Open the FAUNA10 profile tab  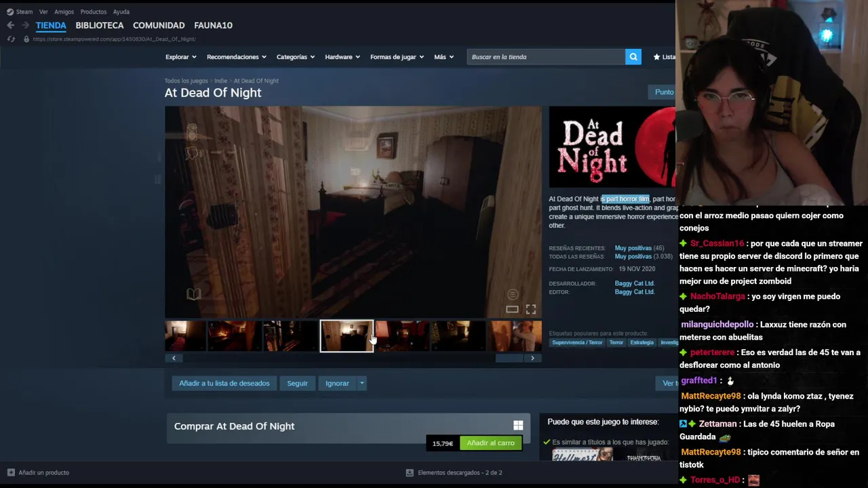(x=213, y=25)
